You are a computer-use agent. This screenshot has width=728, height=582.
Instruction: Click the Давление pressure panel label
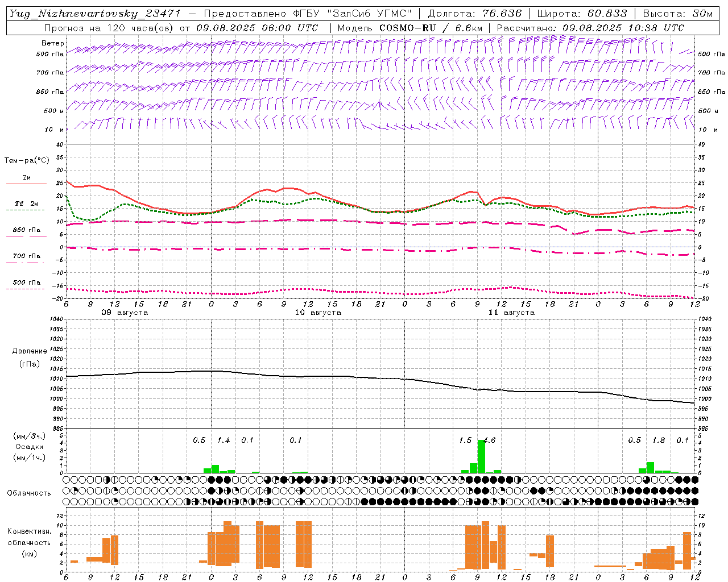click(x=29, y=351)
